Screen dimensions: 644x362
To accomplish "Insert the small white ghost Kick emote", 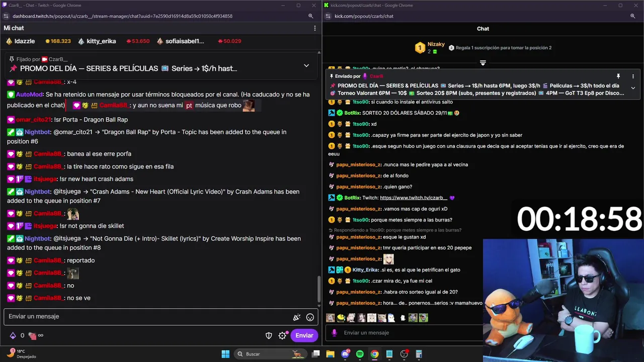I will [x=403, y=318].
